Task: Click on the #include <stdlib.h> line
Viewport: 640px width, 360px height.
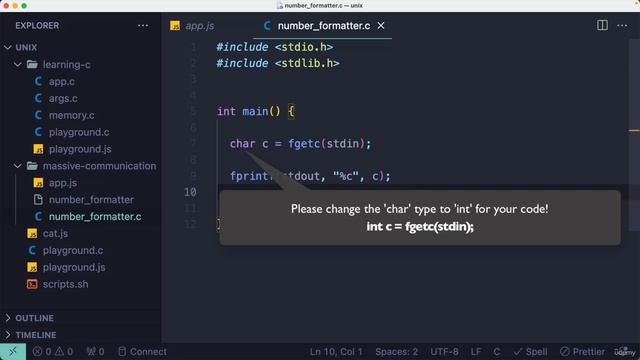Action: coord(278,63)
